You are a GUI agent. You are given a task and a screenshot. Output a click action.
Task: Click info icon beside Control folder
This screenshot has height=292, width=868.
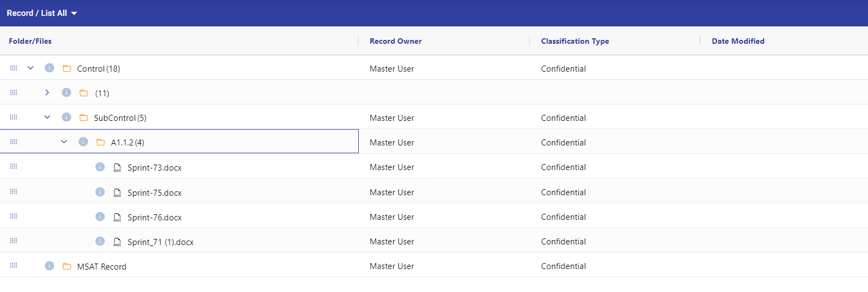coord(49,68)
